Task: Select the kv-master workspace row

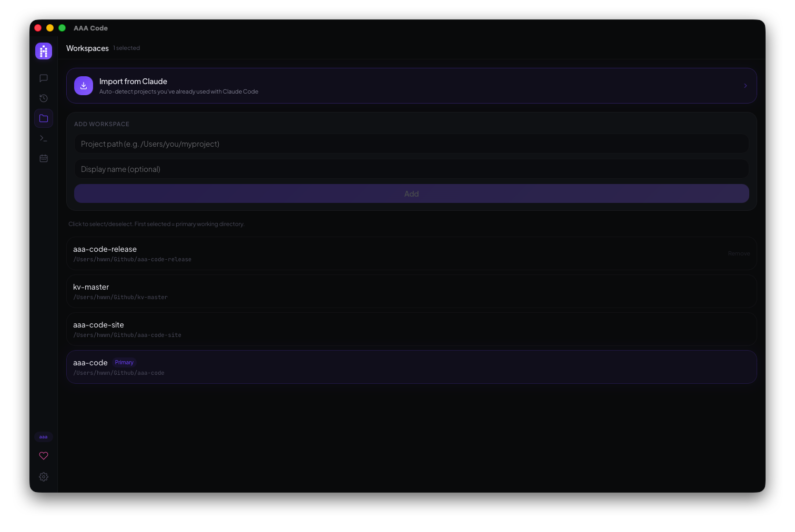Action: 411,291
